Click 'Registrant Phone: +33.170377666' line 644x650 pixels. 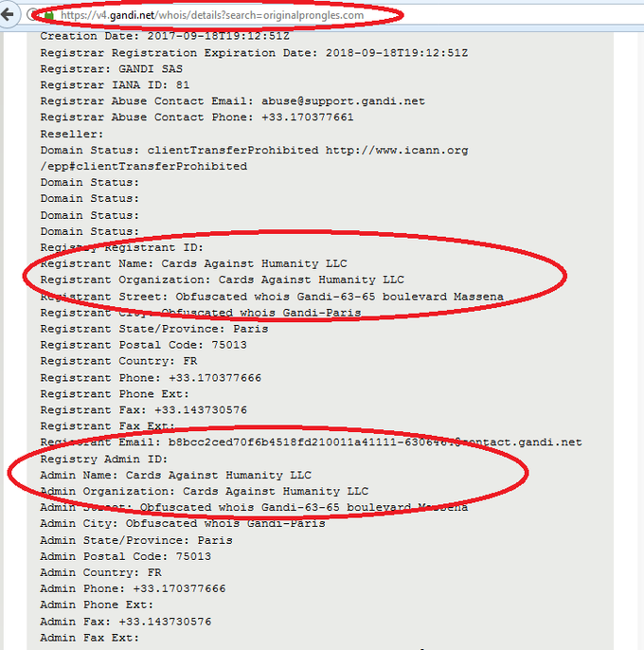point(151,378)
